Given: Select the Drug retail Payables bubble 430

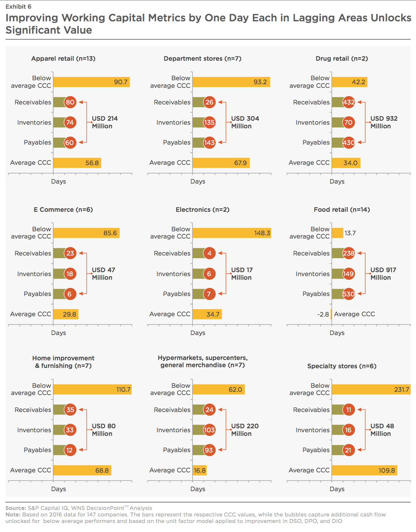Looking at the screenshot, I should tap(349, 143).
